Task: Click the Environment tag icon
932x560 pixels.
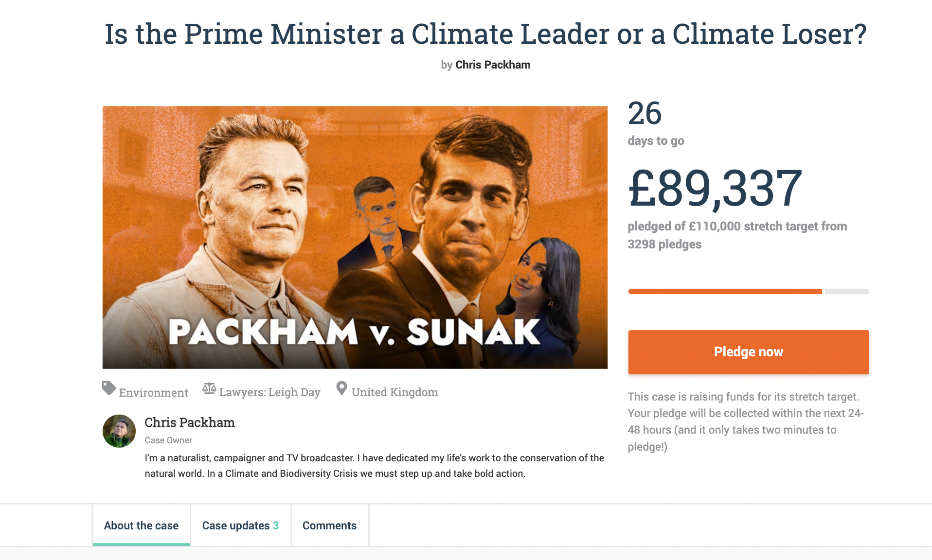Action: pyautogui.click(x=108, y=388)
